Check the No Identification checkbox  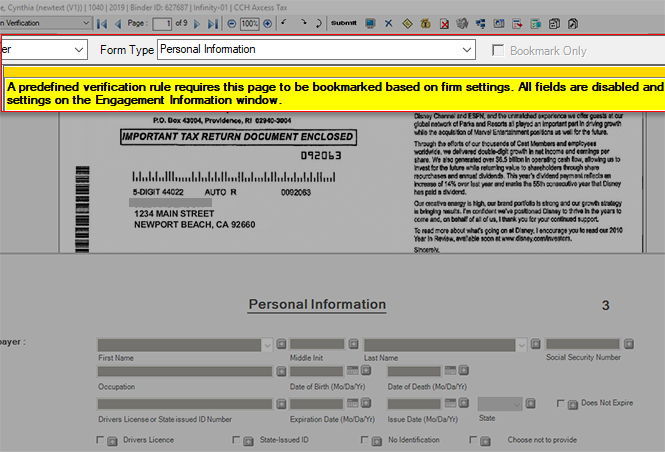click(364, 440)
